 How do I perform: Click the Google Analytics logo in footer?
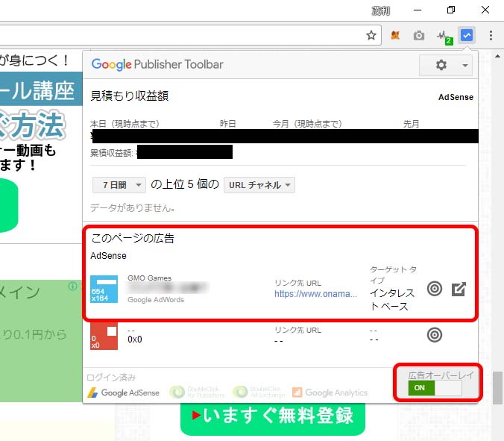coord(330,392)
